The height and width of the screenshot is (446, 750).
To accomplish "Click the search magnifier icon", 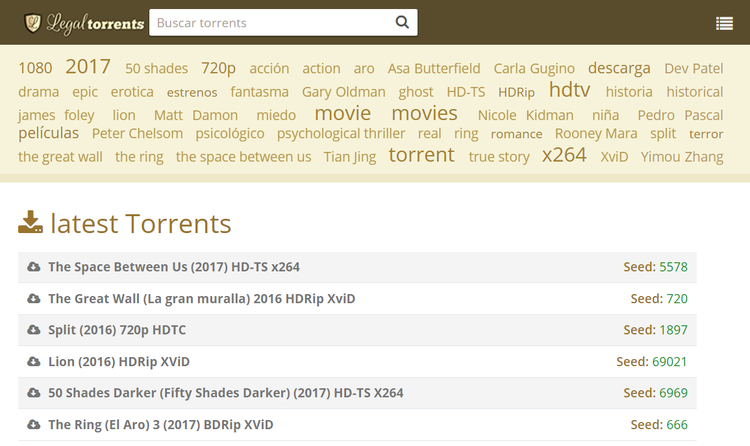I will [x=402, y=22].
